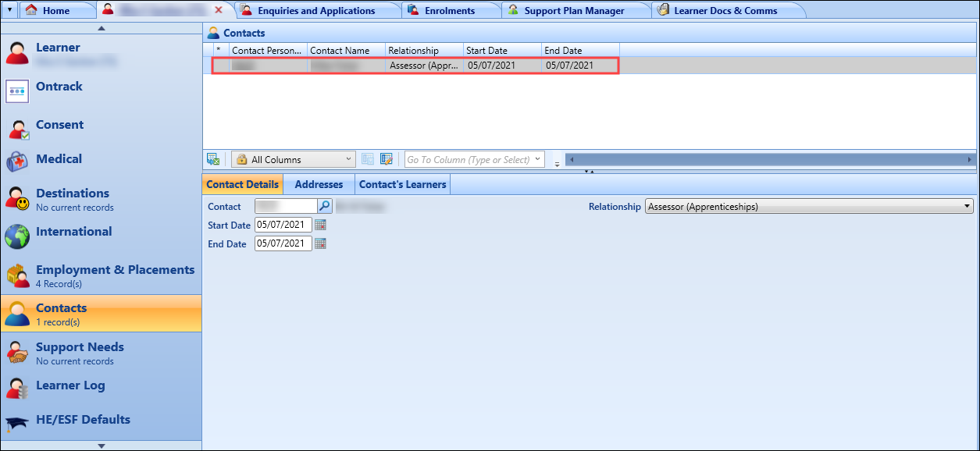Open the Learner Log section
The width and height of the screenshot is (980, 451).
tap(70, 385)
